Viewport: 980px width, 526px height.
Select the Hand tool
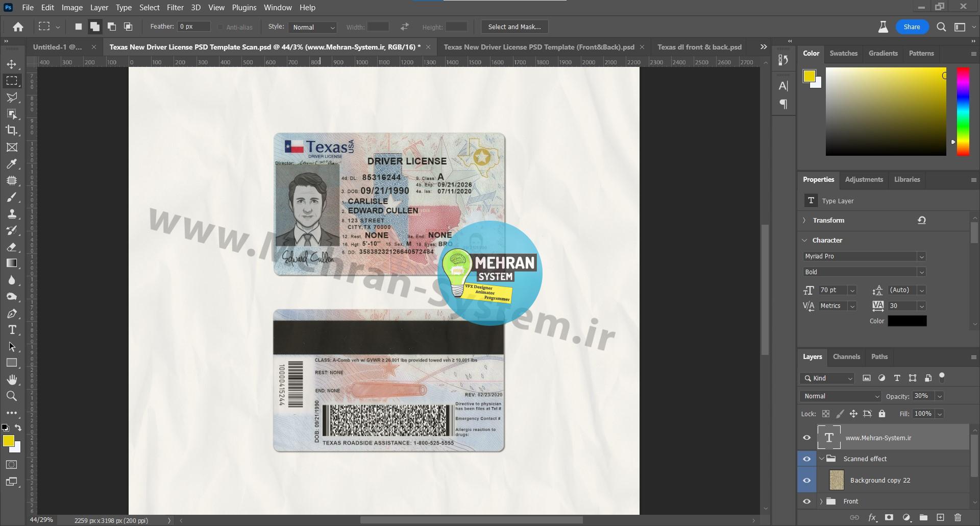pyautogui.click(x=12, y=379)
